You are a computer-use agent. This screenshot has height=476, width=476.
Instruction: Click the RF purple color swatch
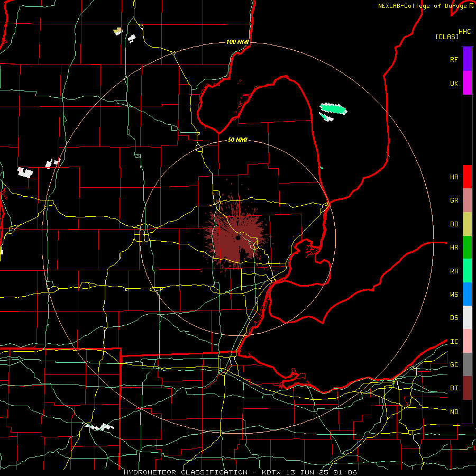tap(467, 59)
